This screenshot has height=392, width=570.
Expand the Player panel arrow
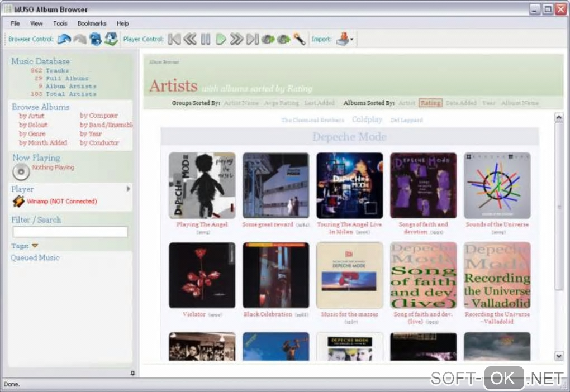click(x=129, y=189)
